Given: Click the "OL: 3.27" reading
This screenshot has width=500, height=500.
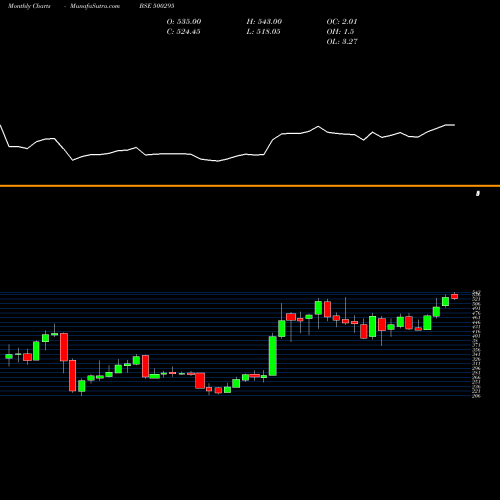Looking at the screenshot, I should pos(342,42).
